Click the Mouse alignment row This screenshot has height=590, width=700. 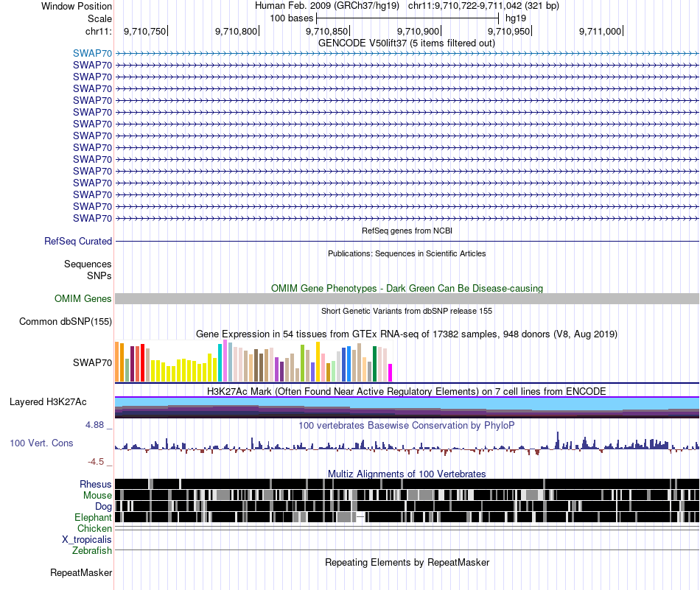click(407, 495)
